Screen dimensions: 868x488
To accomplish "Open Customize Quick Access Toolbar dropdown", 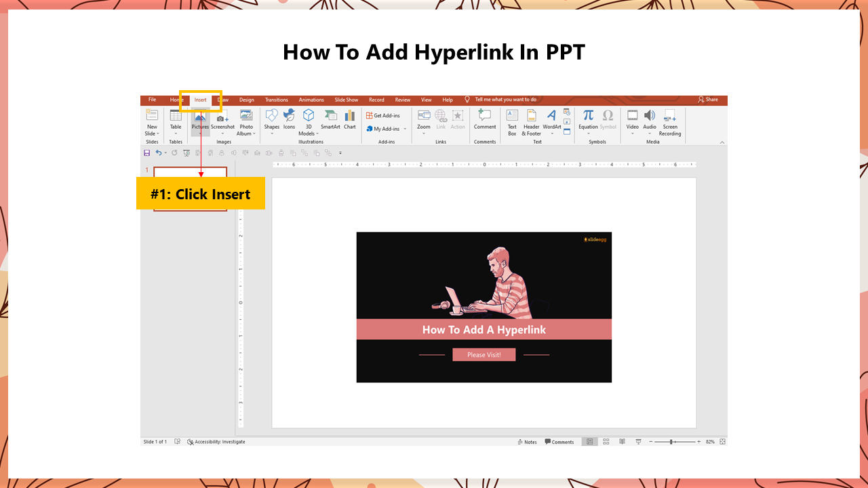I will pos(340,153).
